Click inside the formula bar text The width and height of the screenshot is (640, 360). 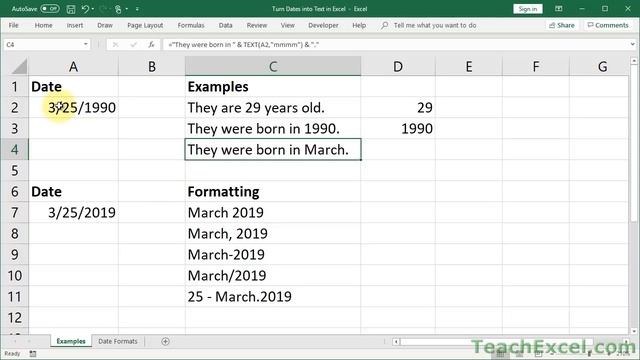pyautogui.click(x=396, y=44)
